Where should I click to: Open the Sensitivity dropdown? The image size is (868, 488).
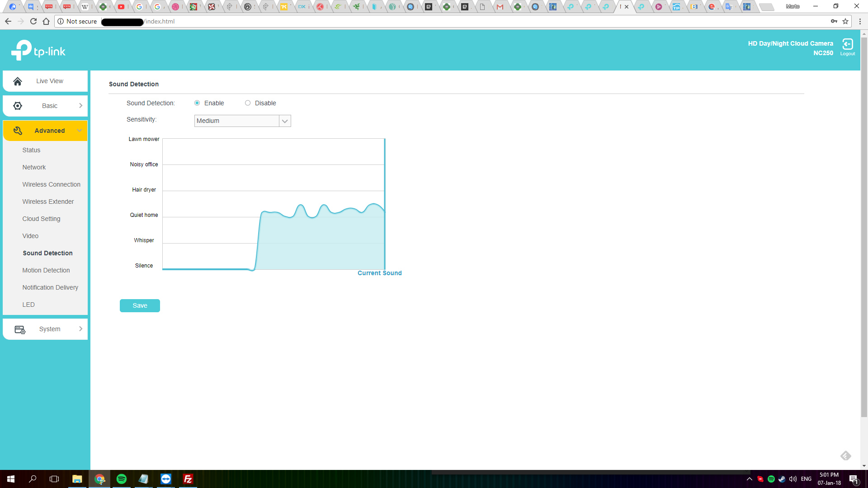242,121
